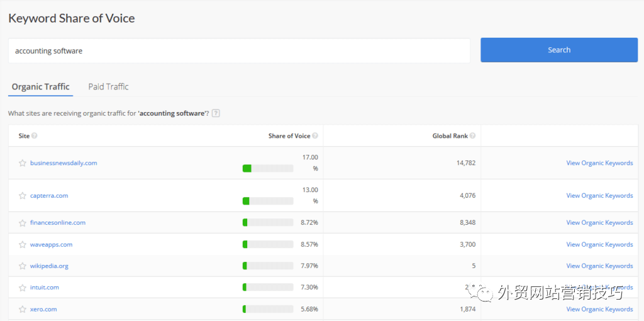The image size is (644, 321).
Task: Open wikipedia.org site link
Action: click(x=49, y=266)
